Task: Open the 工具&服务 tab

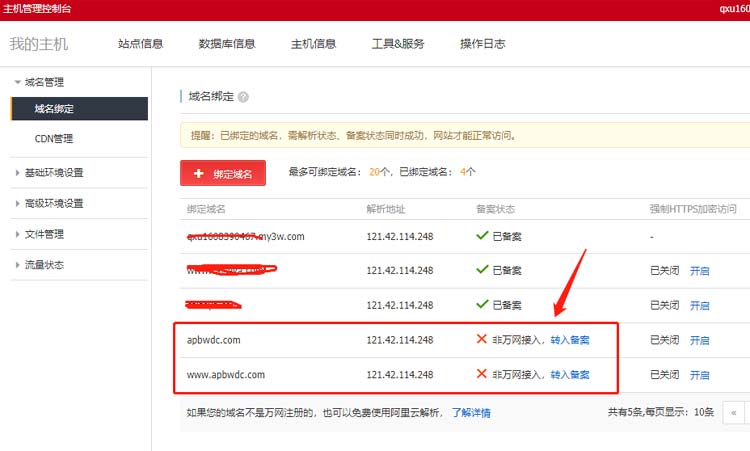Action: (398, 44)
